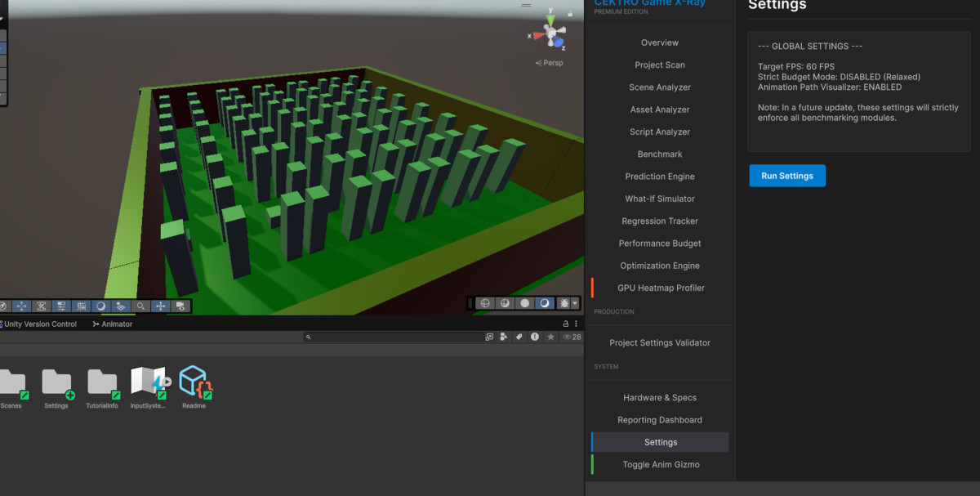
Task: Toggle hidden packages visibility count
Action: 572,337
